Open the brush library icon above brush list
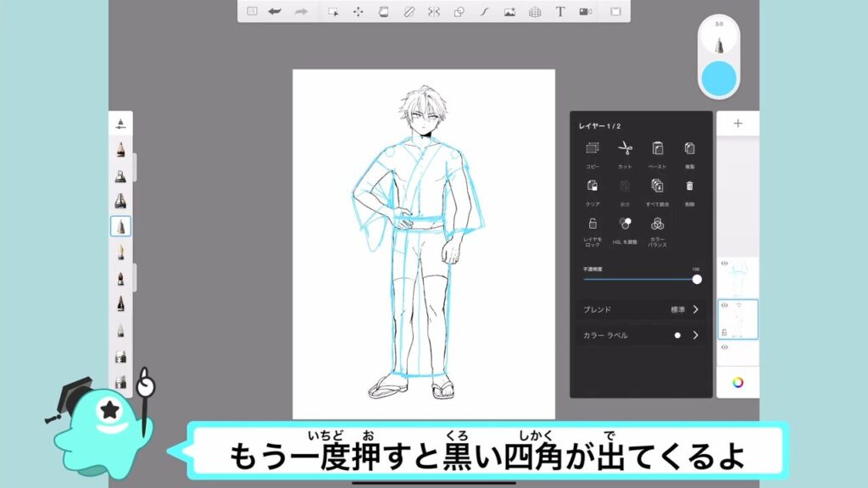868x488 pixels. (120, 124)
